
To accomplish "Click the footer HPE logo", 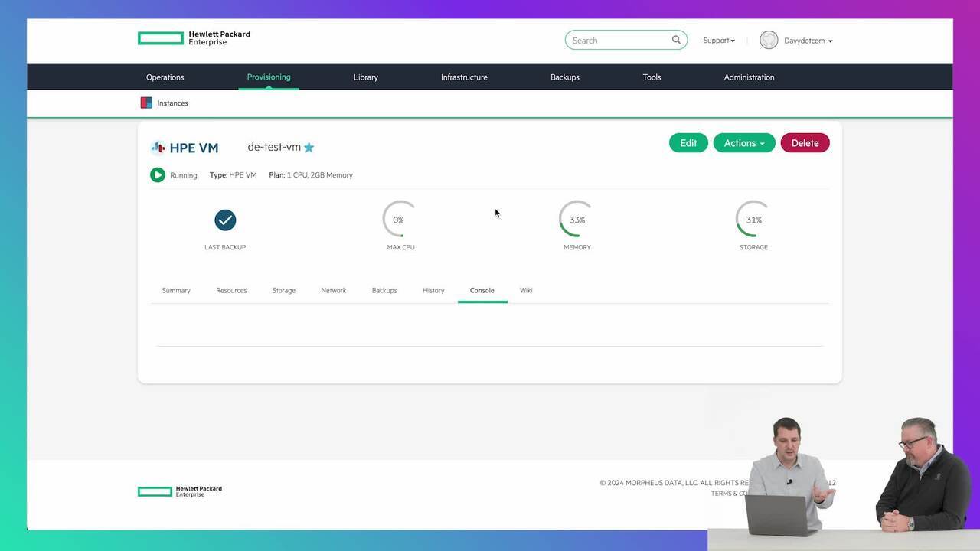I will (x=180, y=491).
